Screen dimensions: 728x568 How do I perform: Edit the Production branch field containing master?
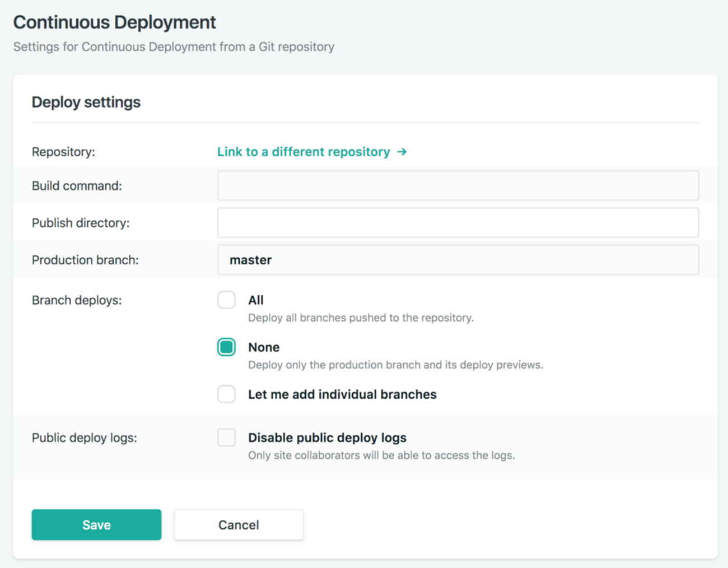point(458,260)
